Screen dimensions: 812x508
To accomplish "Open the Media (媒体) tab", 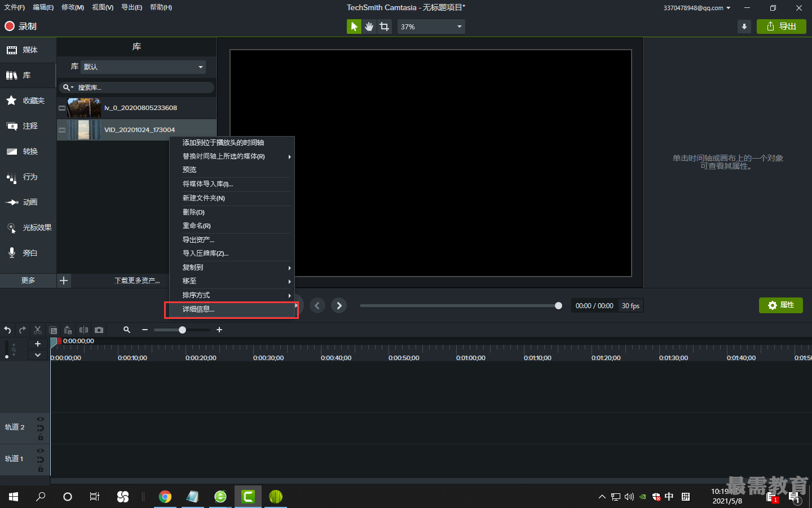I will [x=28, y=50].
